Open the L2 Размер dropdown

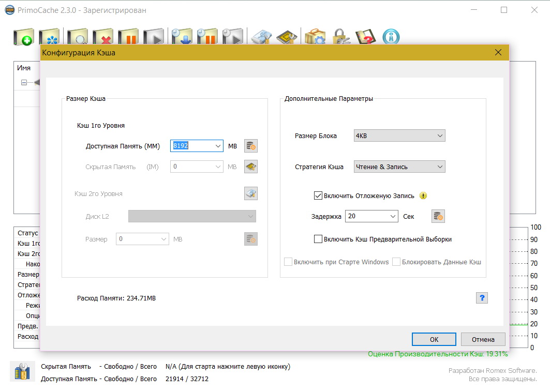click(163, 239)
